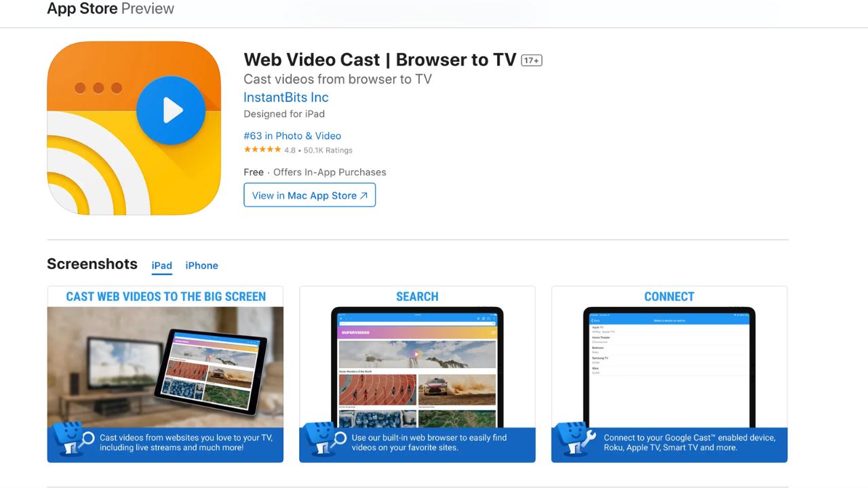Click mascot magnifier icon in first screenshot

pyautogui.click(x=73, y=439)
